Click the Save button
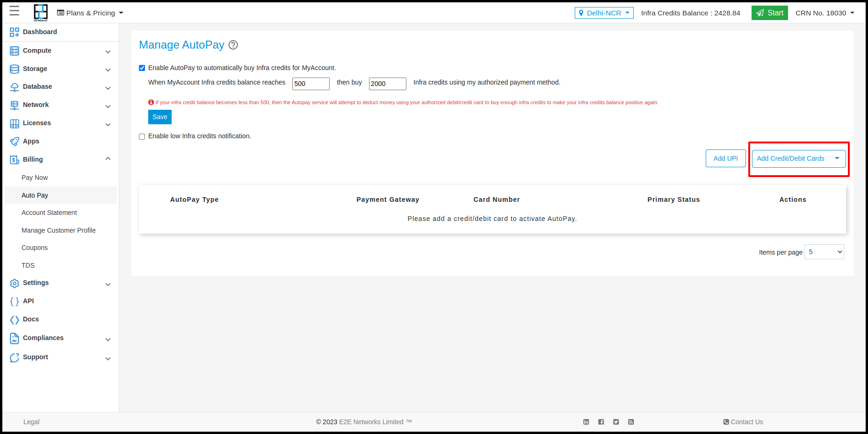Image resolution: width=868 pixels, height=434 pixels. 160,117
